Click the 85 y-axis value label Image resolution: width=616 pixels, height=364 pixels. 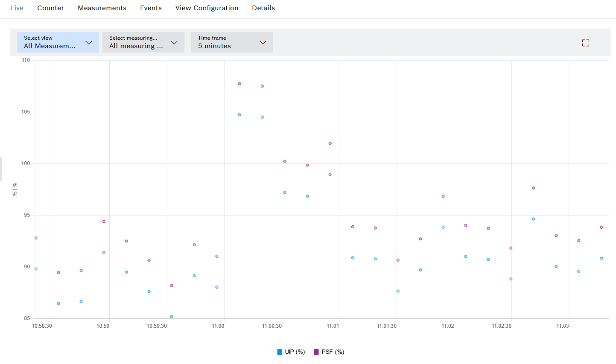27,318
